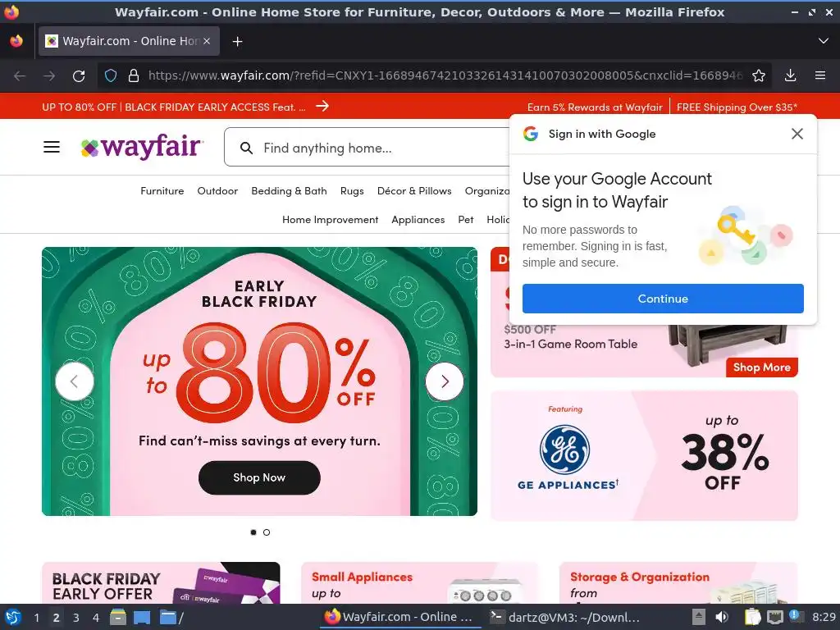Open the Black Friday Early Offer card
The image size is (840, 630).
click(x=161, y=583)
